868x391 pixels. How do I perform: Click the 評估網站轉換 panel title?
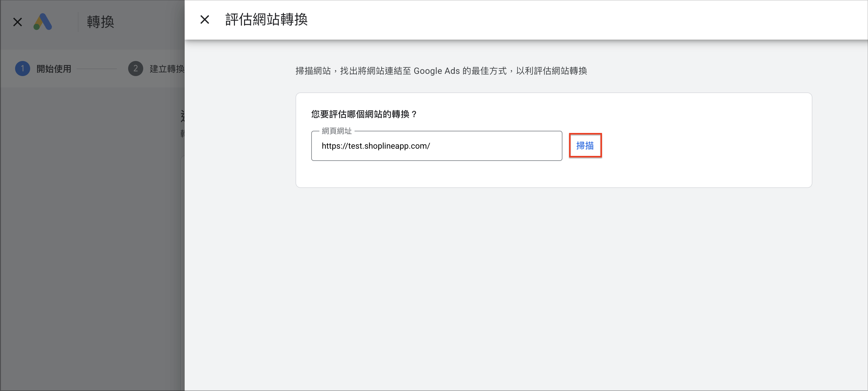(x=266, y=19)
